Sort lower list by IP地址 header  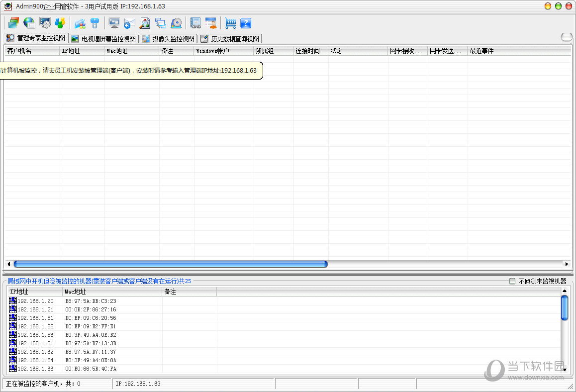(35, 292)
